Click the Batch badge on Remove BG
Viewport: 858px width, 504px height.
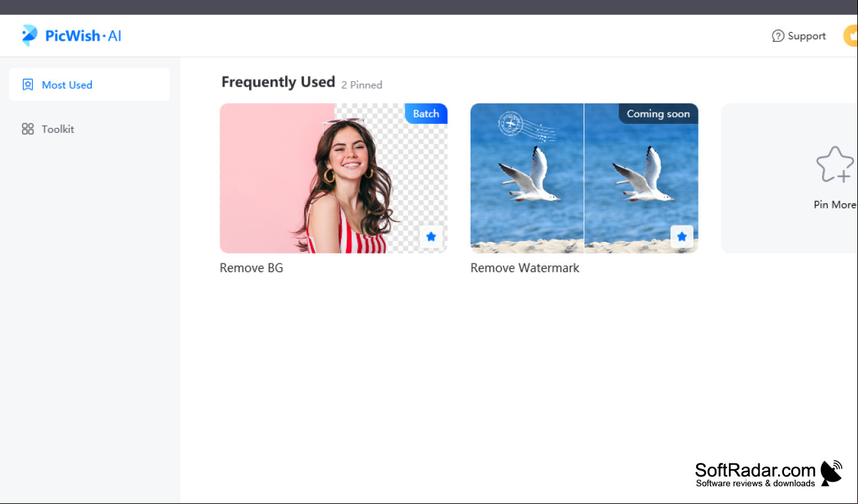tap(426, 113)
